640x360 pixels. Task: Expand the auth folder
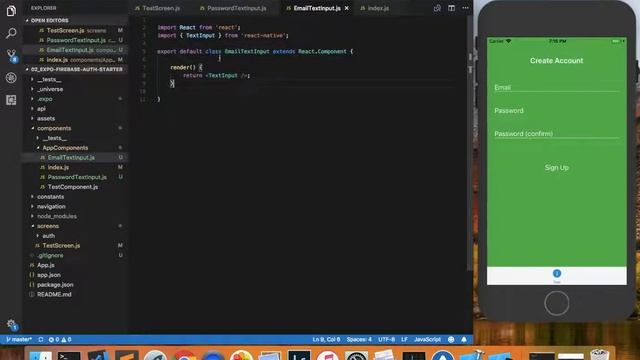point(48,236)
